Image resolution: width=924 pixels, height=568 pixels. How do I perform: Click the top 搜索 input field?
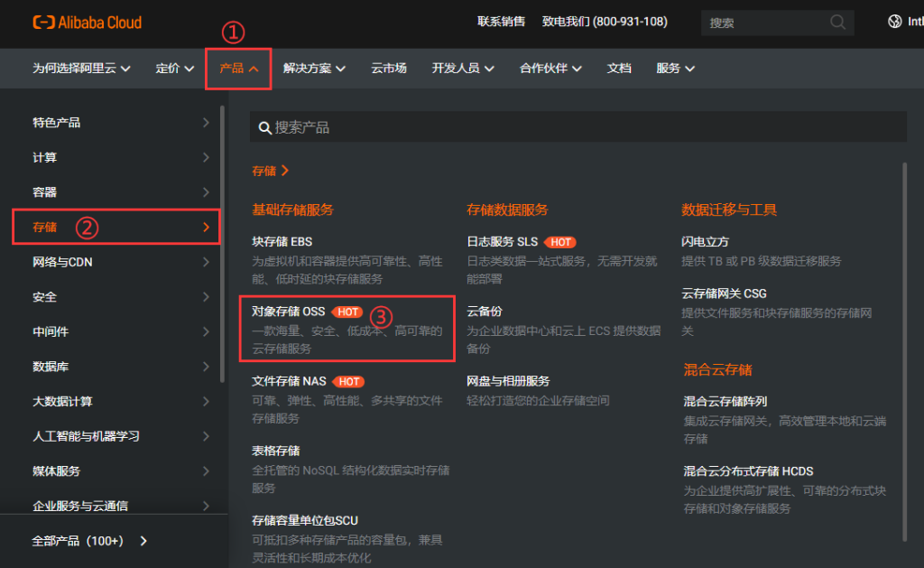coord(777,23)
